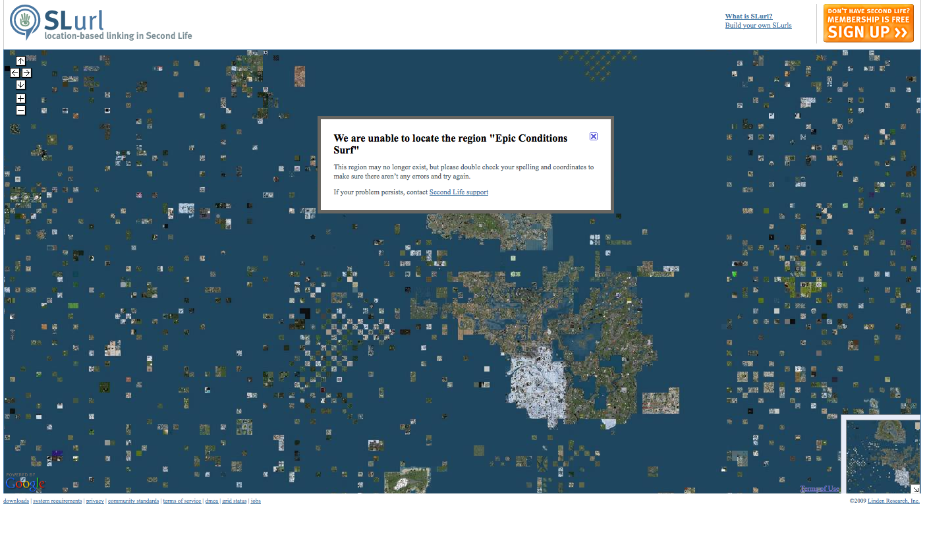The image size is (927, 560).
Task: Open 'Build your own SLurls' link
Action: (x=758, y=26)
